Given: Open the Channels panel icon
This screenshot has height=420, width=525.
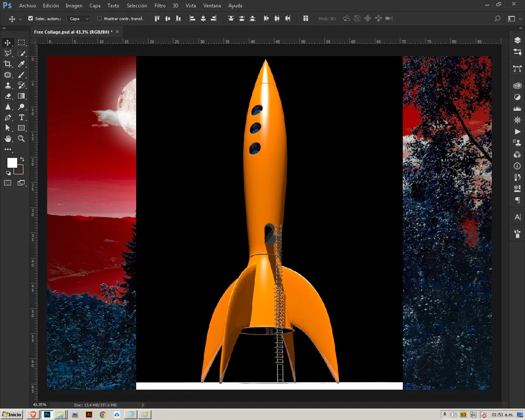Looking at the screenshot, I should click(517, 155).
